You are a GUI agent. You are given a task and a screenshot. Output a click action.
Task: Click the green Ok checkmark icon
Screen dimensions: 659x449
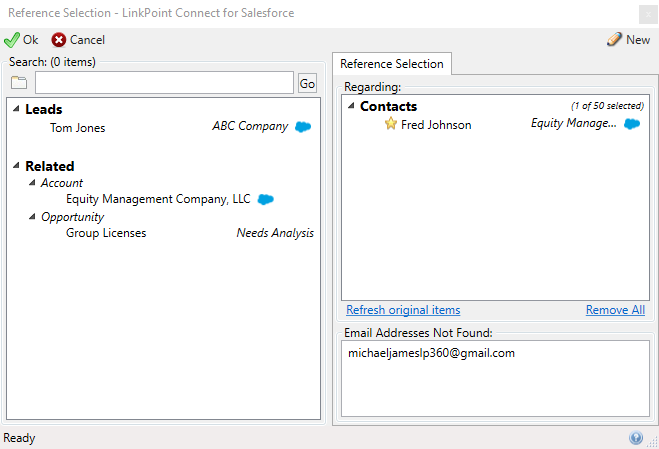pyautogui.click(x=11, y=40)
